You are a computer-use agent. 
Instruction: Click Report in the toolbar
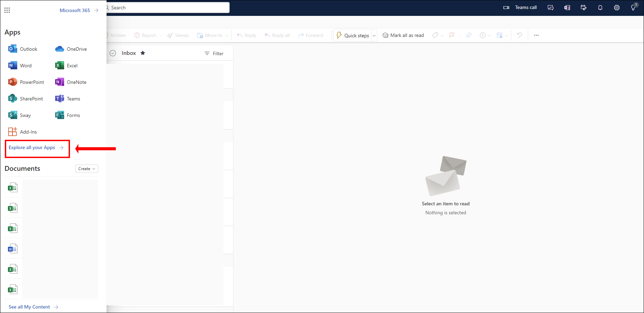(145, 35)
